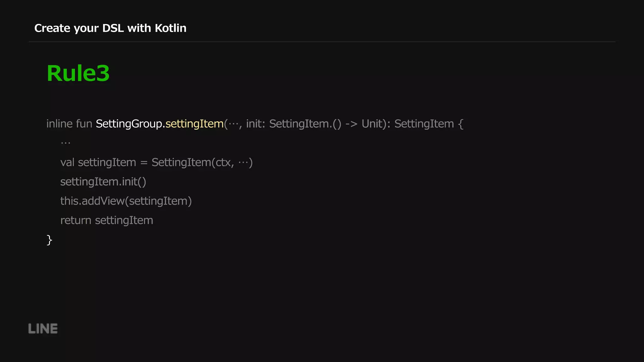Click the 'this.addView(settingItem)' line
The image size is (644, 362).
click(126, 201)
